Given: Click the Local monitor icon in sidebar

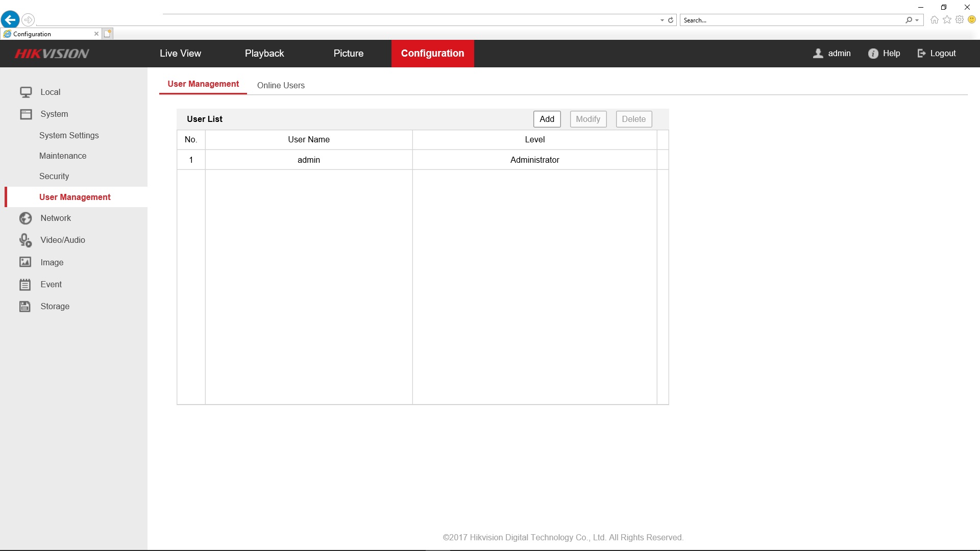Looking at the screenshot, I should (26, 92).
